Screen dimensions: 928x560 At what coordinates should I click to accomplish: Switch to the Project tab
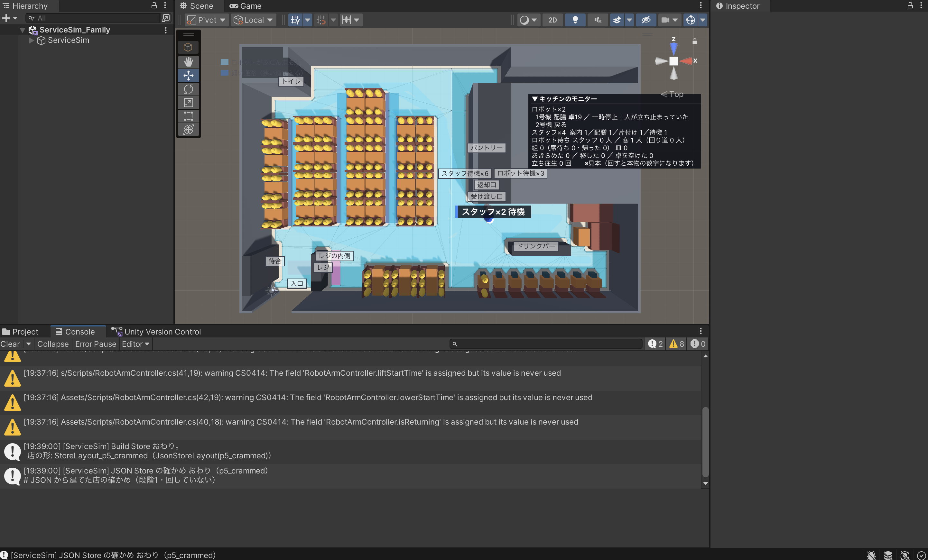pos(21,331)
